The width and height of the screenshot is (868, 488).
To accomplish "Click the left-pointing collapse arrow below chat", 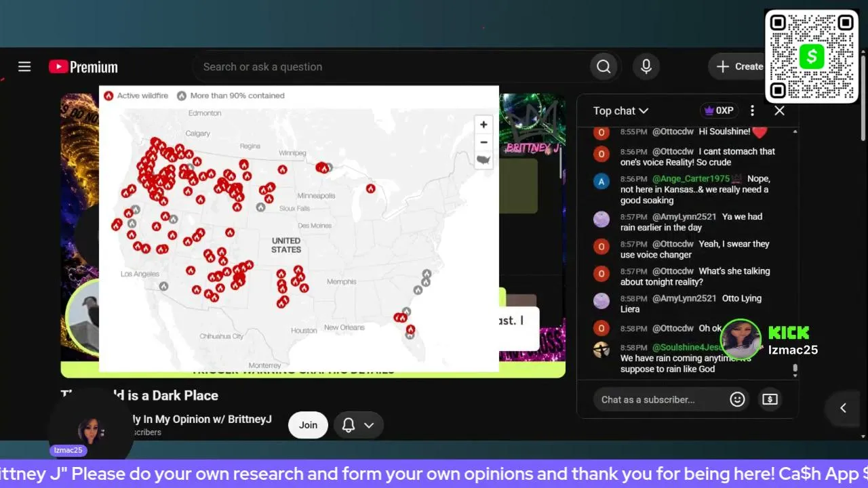I will (843, 408).
